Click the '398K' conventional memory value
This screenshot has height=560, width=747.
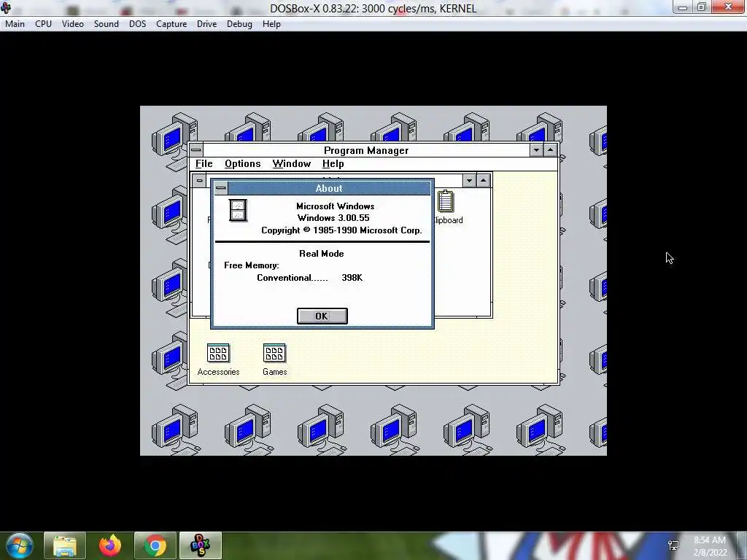pos(352,278)
